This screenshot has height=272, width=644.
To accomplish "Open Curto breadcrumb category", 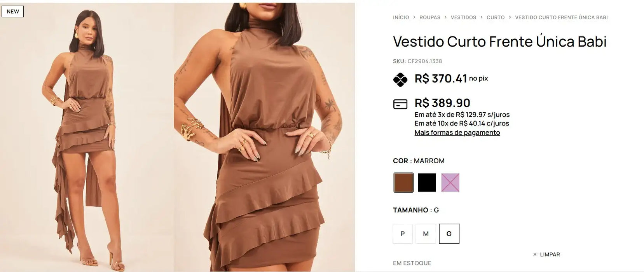I will 496,17.
